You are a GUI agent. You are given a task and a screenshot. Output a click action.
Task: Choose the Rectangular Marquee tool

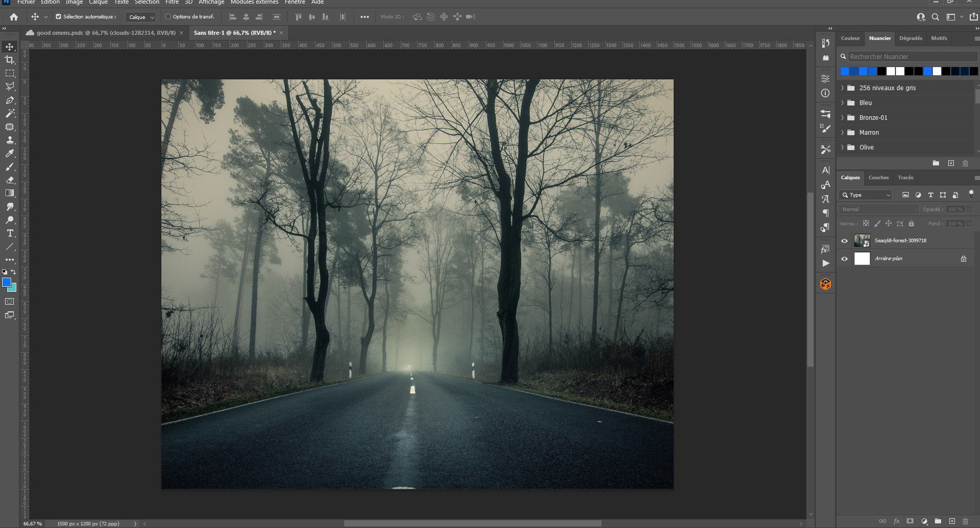(x=10, y=73)
